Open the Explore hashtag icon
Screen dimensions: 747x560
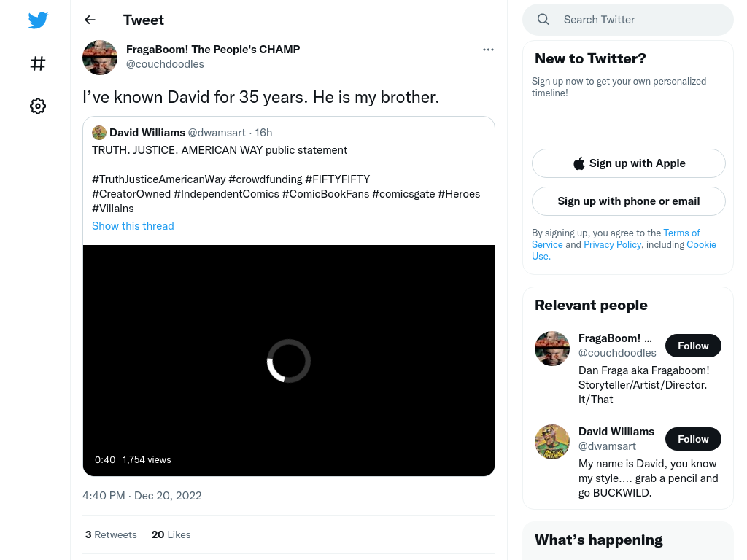point(38,63)
